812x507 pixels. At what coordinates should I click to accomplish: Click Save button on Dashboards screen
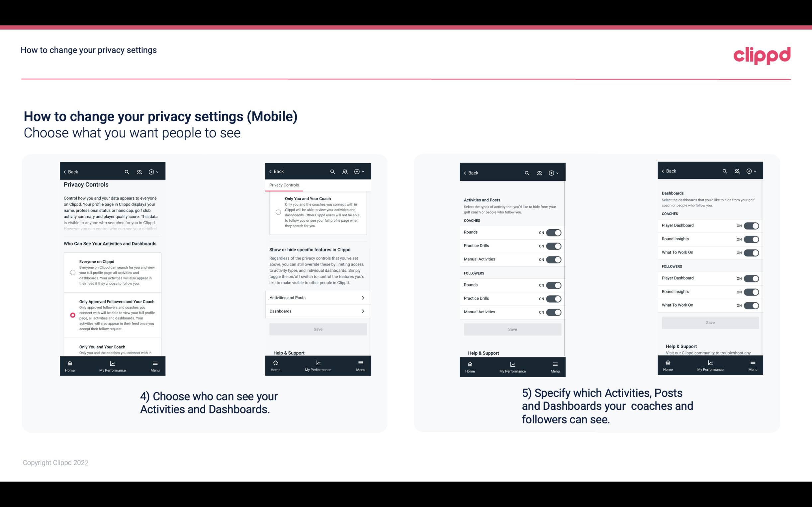710,323
